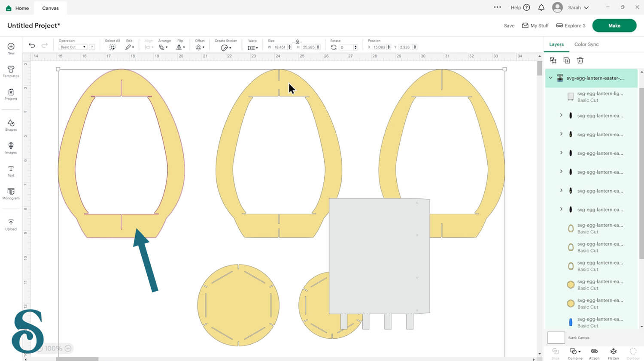Viewport: 644px width, 361px height.
Task: Open My Stuff
Action: 535,26
